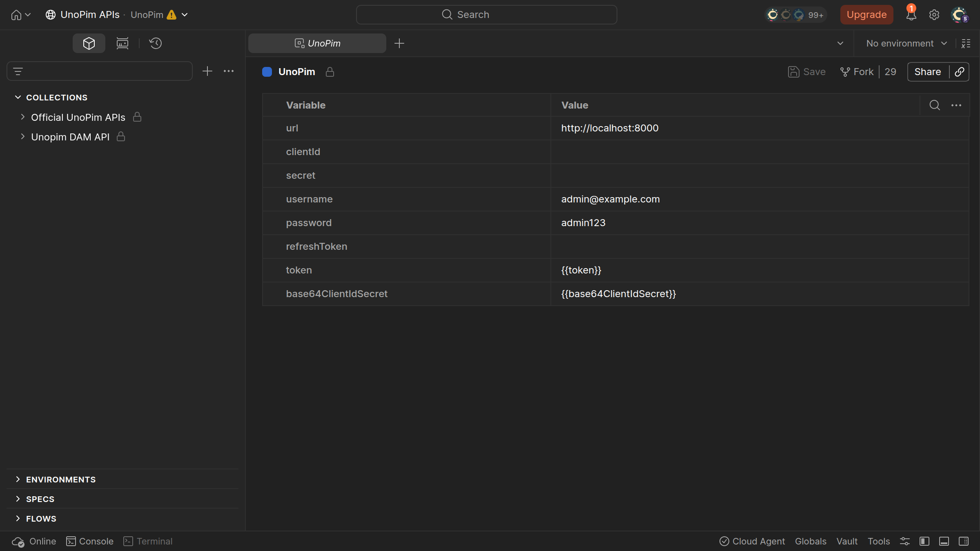The image size is (980, 551).
Task: Switch to the UnoPim tab
Action: pos(317,43)
